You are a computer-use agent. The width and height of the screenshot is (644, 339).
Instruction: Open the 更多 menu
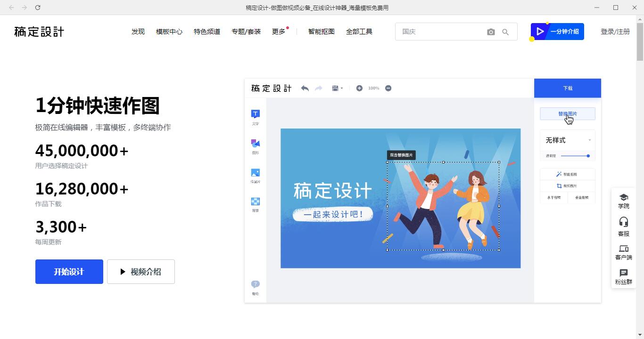click(279, 32)
